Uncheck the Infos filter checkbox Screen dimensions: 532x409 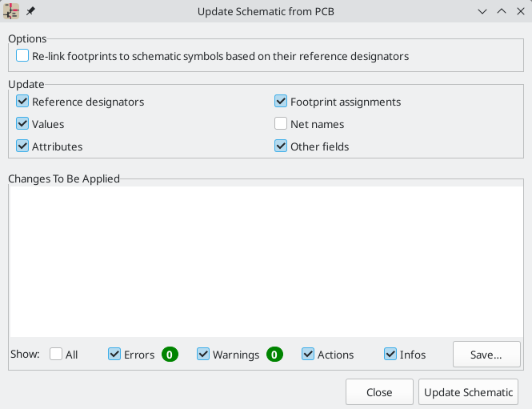pos(390,355)
